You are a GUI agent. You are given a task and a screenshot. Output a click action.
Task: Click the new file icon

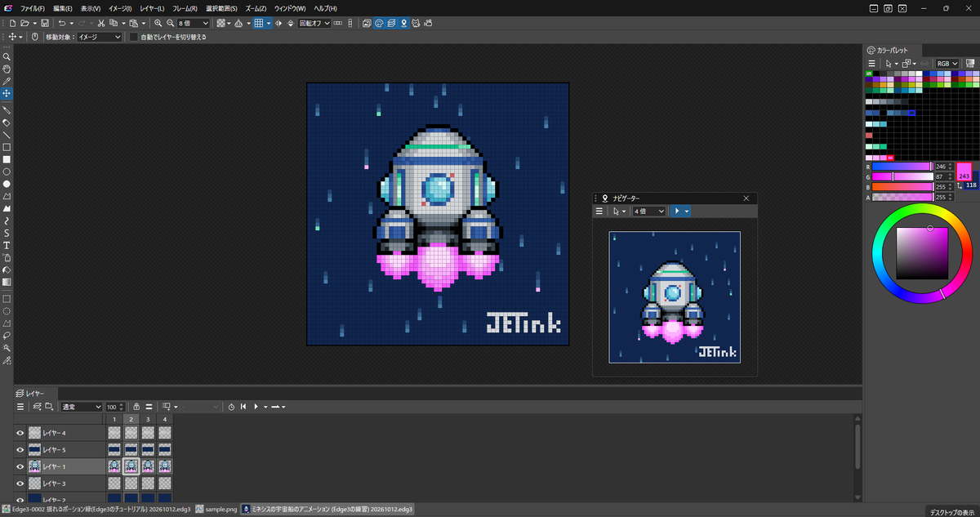pyautogui.click(x=12, y=23)
